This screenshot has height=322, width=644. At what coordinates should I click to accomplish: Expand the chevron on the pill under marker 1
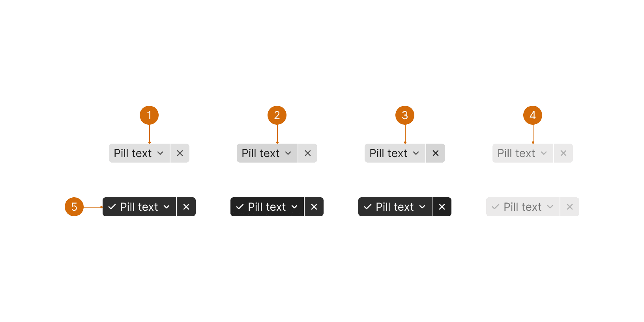coord(160,153)
